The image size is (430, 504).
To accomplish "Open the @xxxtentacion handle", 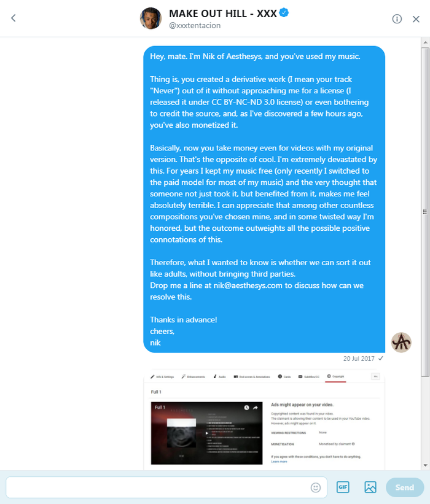I will click(x=195, y=26).
